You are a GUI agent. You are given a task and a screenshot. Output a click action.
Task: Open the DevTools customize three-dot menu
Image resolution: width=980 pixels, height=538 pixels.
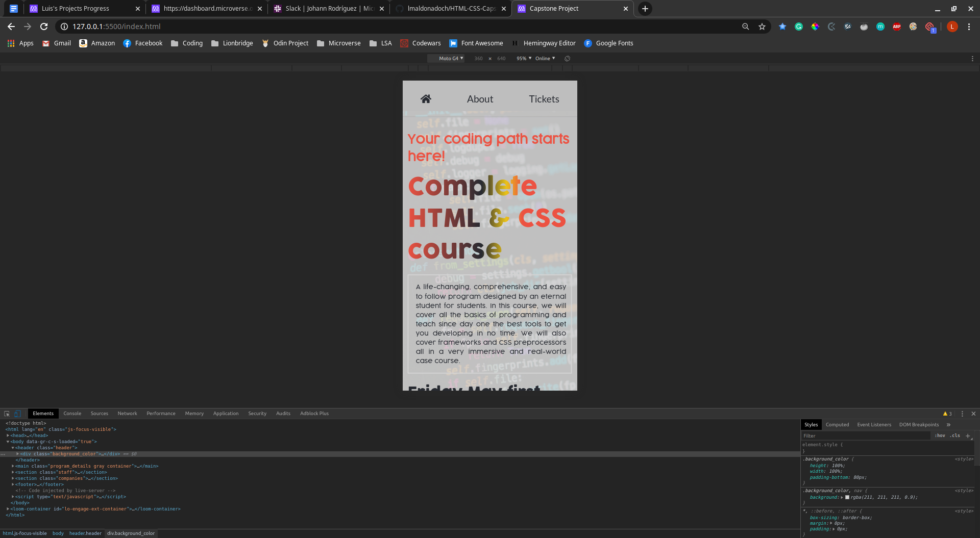pos(962,414)
